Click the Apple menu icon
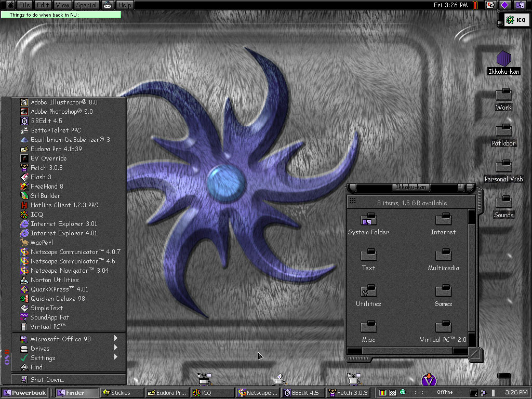The height and width of the screenshot is (399, 532). coord(9,5)
